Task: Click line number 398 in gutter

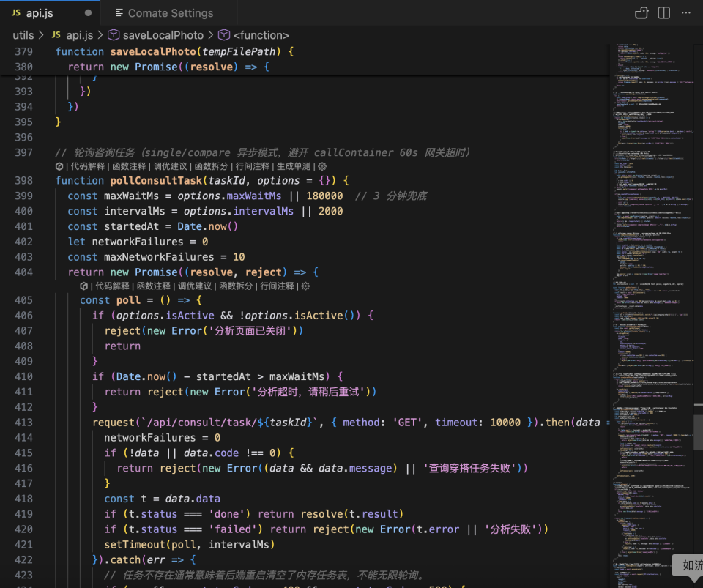Action: tap(23, 181)
